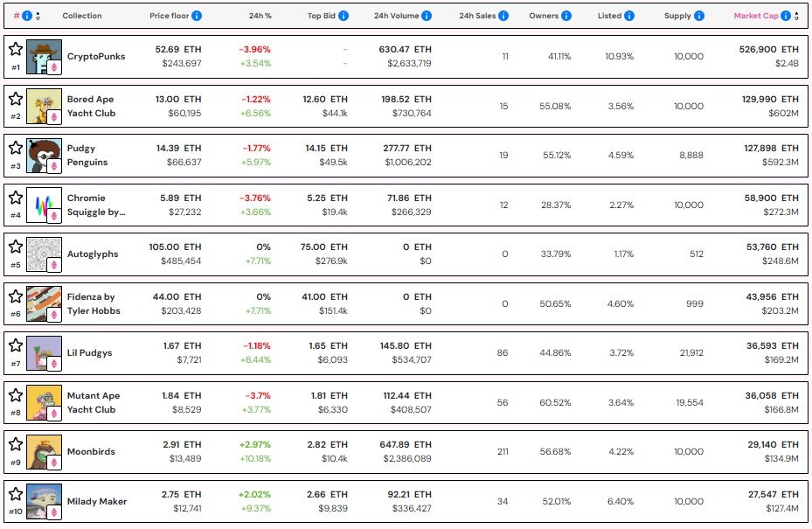Click the Market Cap info icon
This screenshot has width=812, height=529.
784,15
